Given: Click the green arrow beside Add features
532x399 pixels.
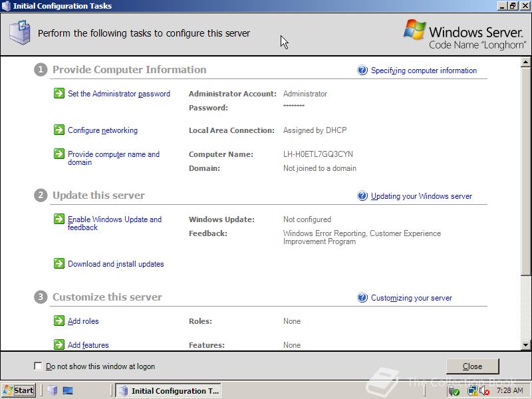Looking at the screenshot, I should [59, 344].
